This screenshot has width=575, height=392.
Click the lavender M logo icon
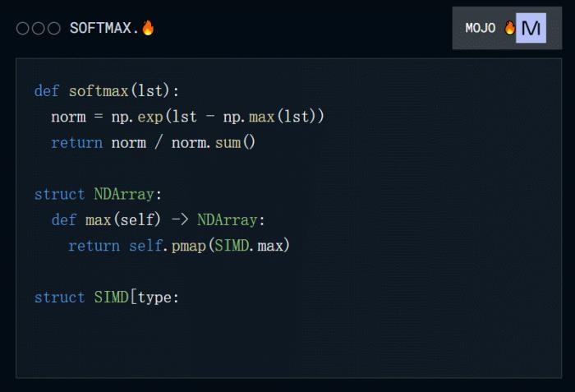[x=531, y=28]
